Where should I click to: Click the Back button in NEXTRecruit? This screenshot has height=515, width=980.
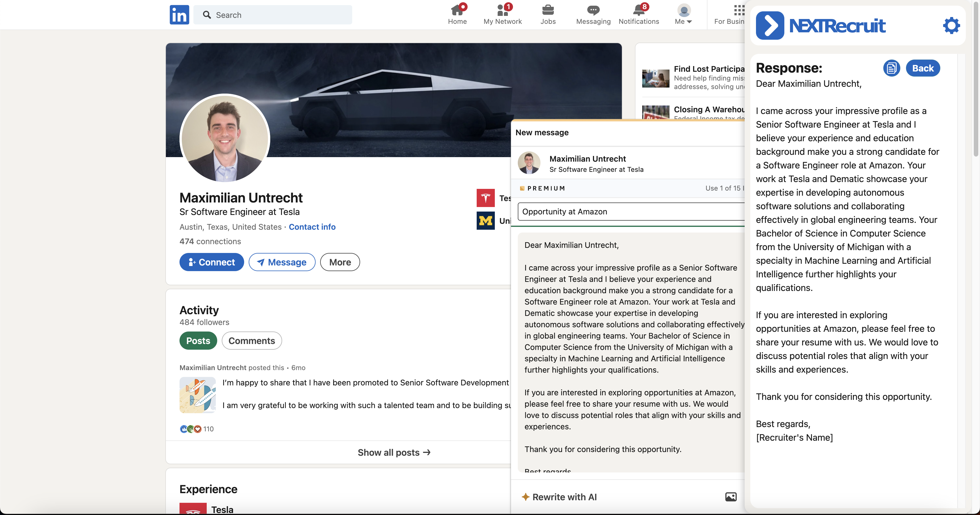point(922,68)
